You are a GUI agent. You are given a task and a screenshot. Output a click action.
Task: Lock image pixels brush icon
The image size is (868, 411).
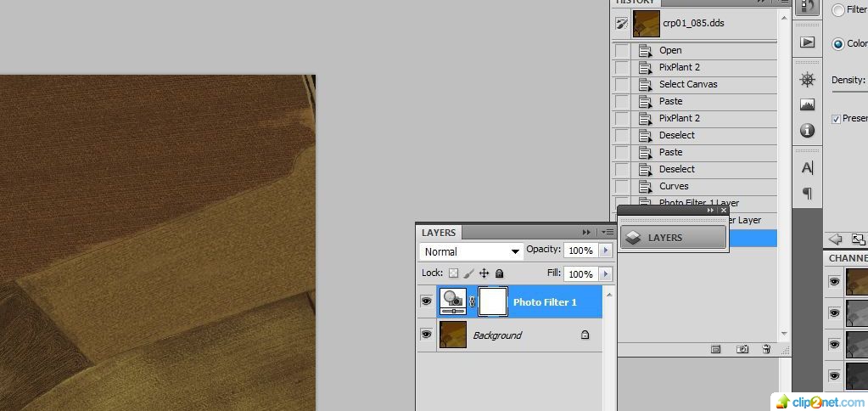point(469,273)
